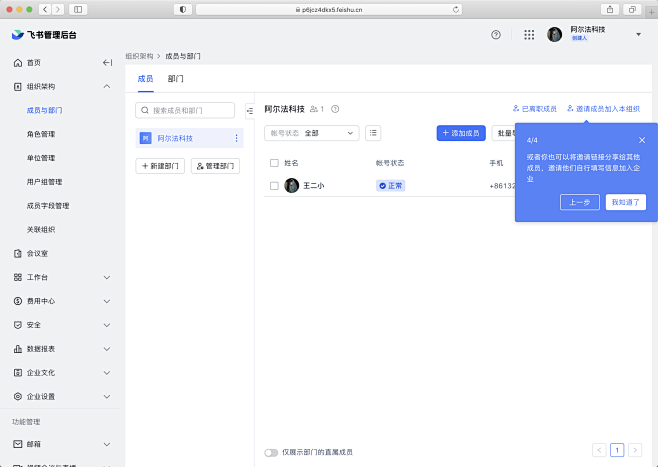This screenshot has width=658, height=467.
Task: Tick the select-all checkbox beside 姓名
Action: click(274, 163)
